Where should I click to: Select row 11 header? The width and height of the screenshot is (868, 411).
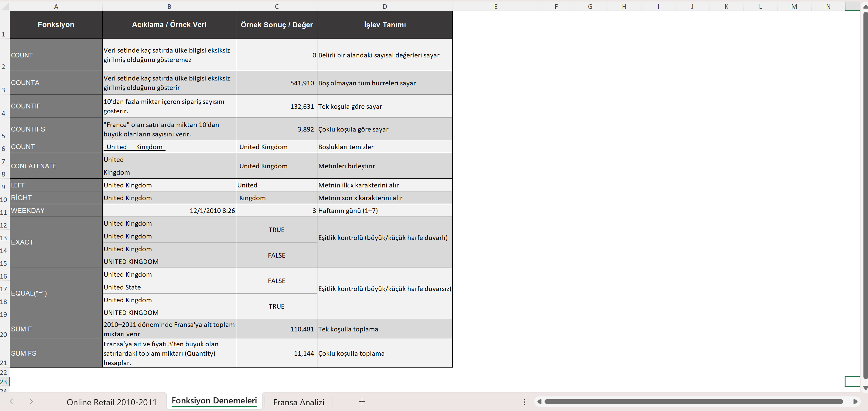tap(5, 211)
